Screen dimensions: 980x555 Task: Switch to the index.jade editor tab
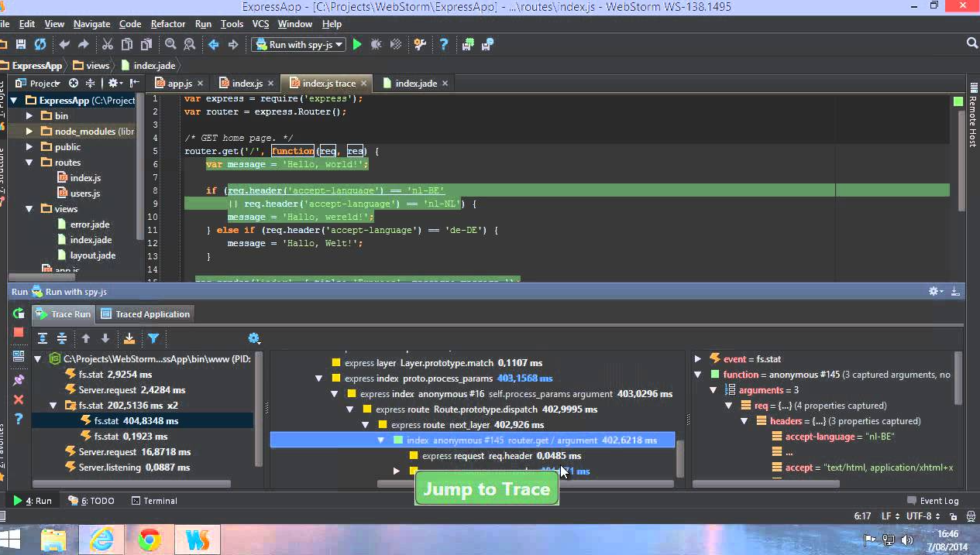[415, 83]
